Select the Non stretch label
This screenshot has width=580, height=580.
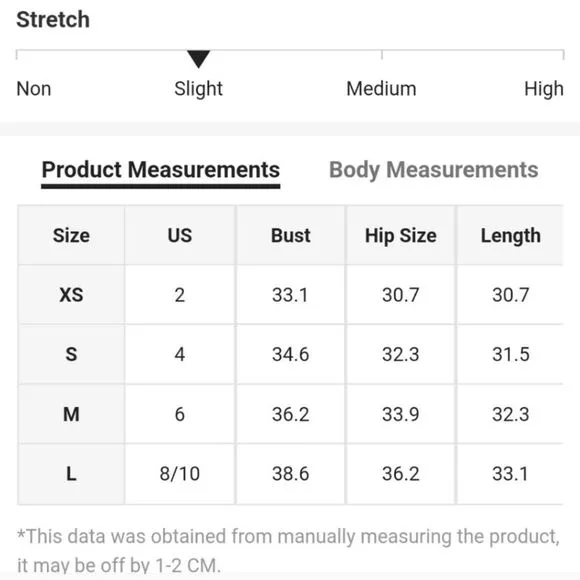point(34,89)
